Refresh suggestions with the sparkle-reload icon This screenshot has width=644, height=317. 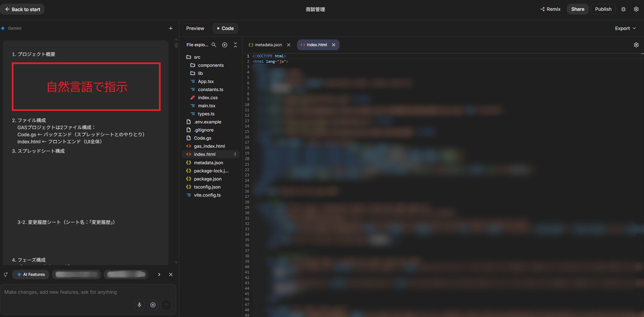(x=6, y=275)
